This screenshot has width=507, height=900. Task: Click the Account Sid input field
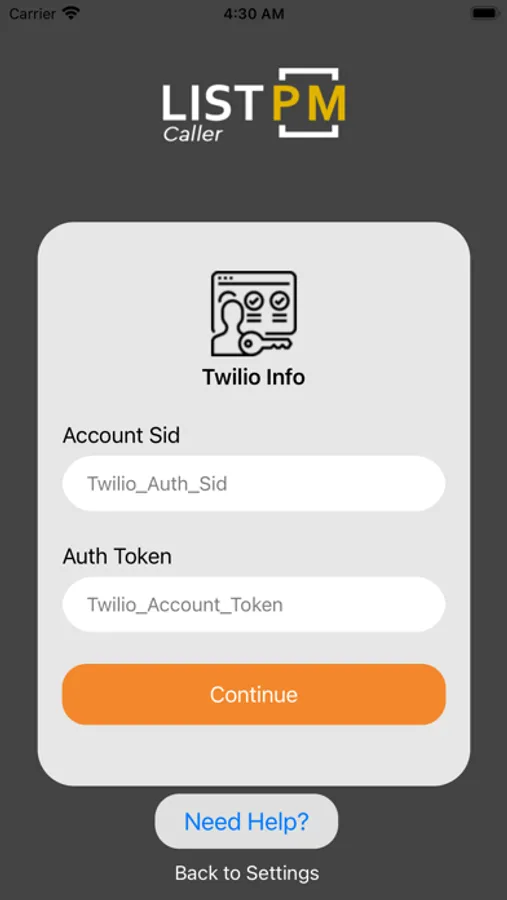coord(253,483)
